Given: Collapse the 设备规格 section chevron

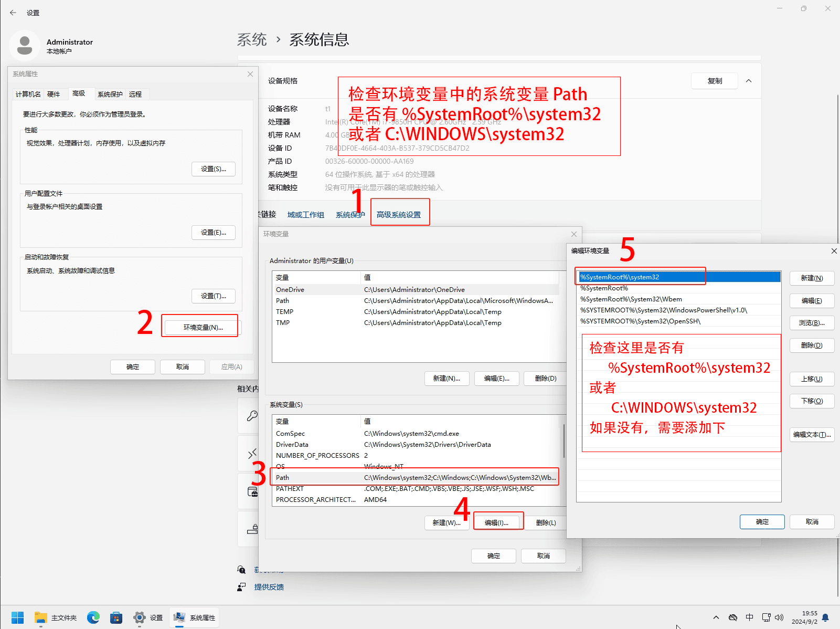Looking at the screenshot, I should click(x=749, y=81).
